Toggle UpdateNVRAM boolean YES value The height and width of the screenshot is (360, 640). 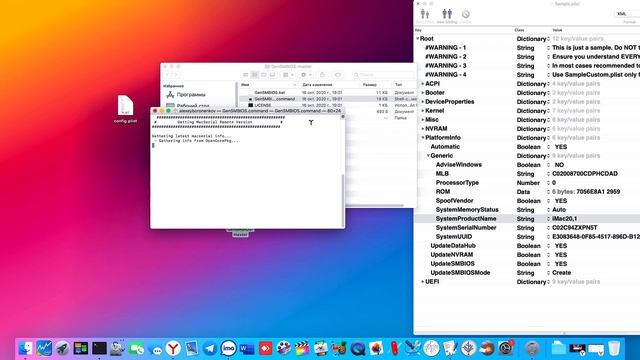561,255
